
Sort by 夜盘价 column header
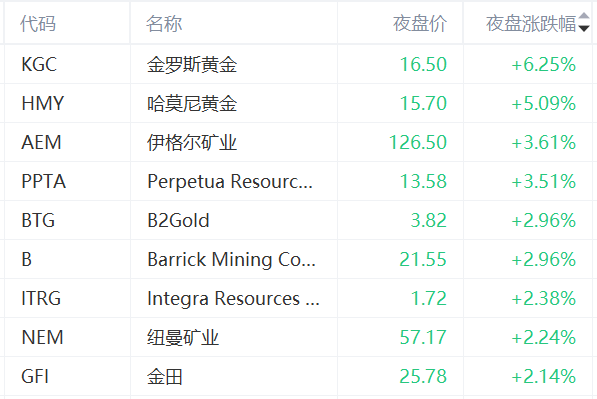[x=420, y=24]
